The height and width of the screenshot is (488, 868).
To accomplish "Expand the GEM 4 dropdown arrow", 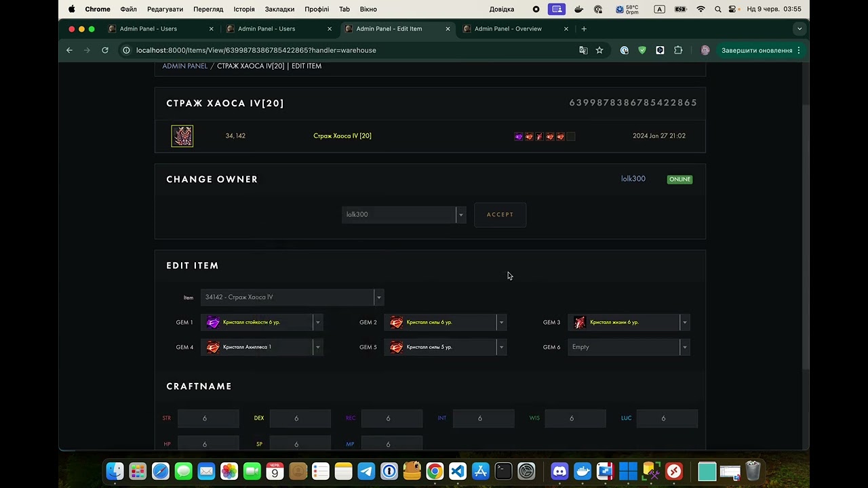I will 317,347.
